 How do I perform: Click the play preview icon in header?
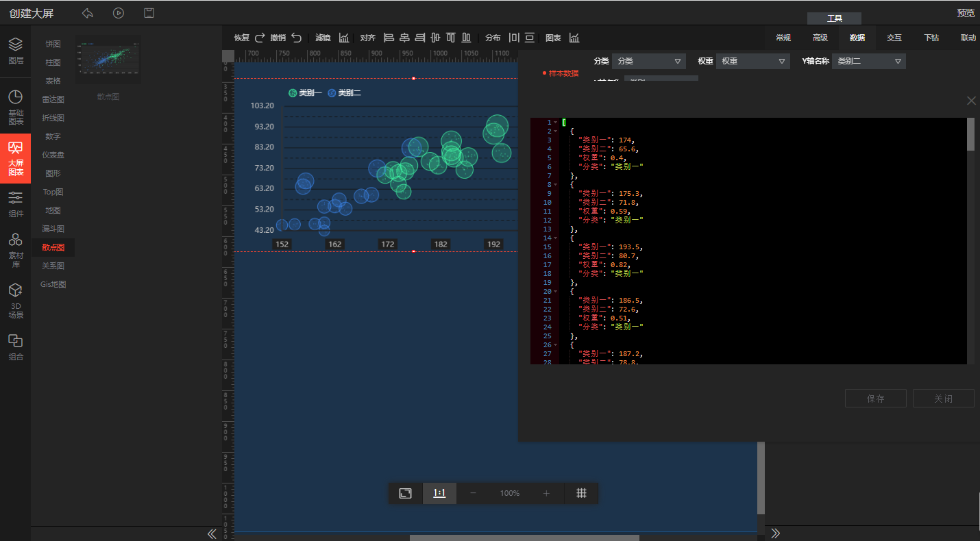pos(119,13)
